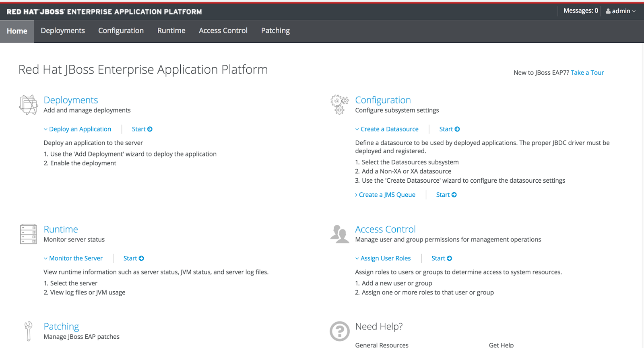
Task: Click the vertical page scrollbar
Action: 642,195
